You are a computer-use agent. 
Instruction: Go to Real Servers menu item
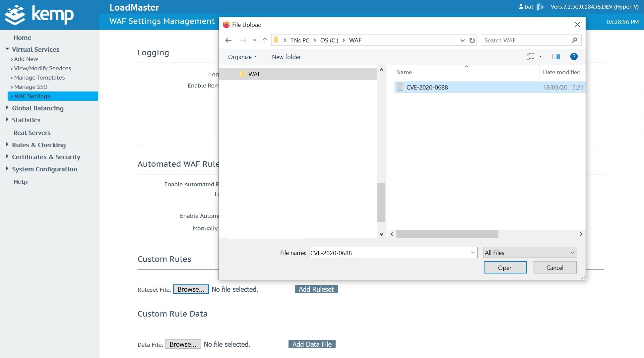coord(32,133)
